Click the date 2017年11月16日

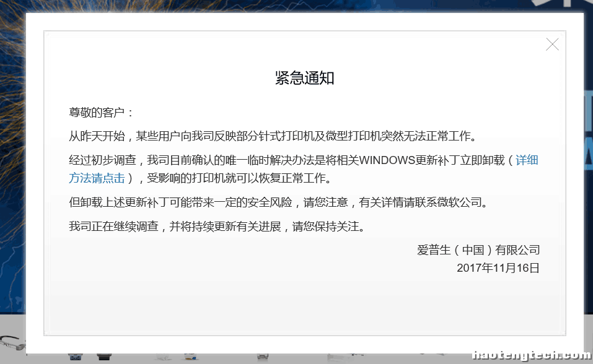[x=498, y=268]
